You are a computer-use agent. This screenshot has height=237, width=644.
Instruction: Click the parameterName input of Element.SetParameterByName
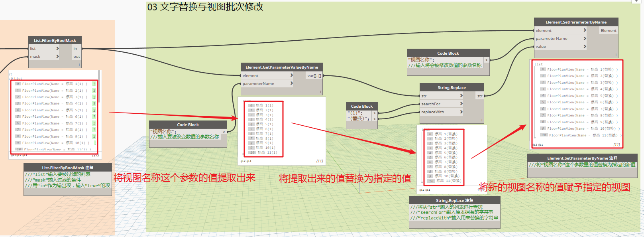560,38
